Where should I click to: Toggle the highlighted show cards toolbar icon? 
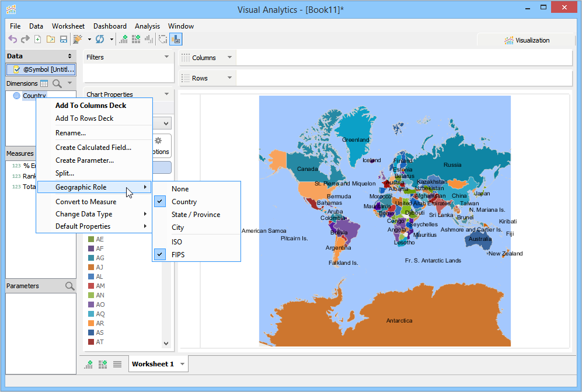(x=176, y=39)
